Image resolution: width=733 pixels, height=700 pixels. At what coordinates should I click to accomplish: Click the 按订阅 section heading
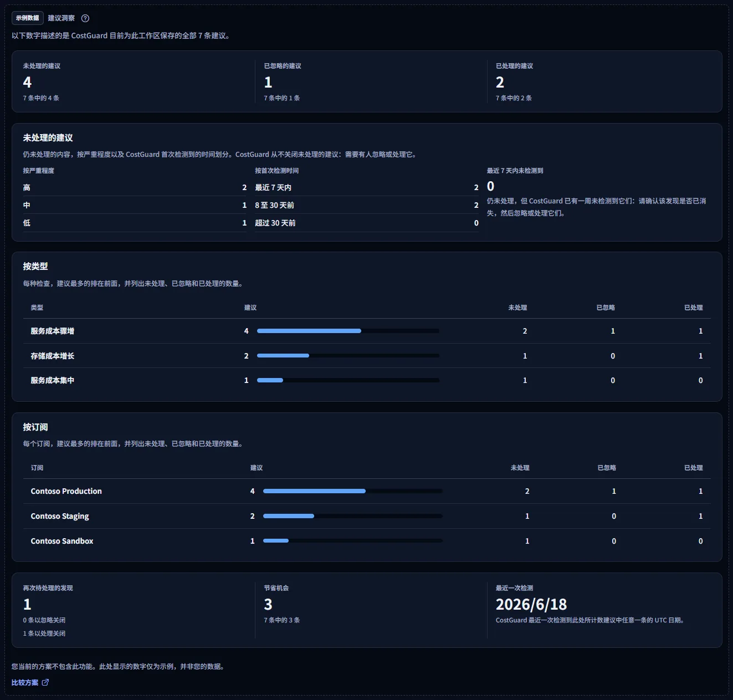point(35,427)
